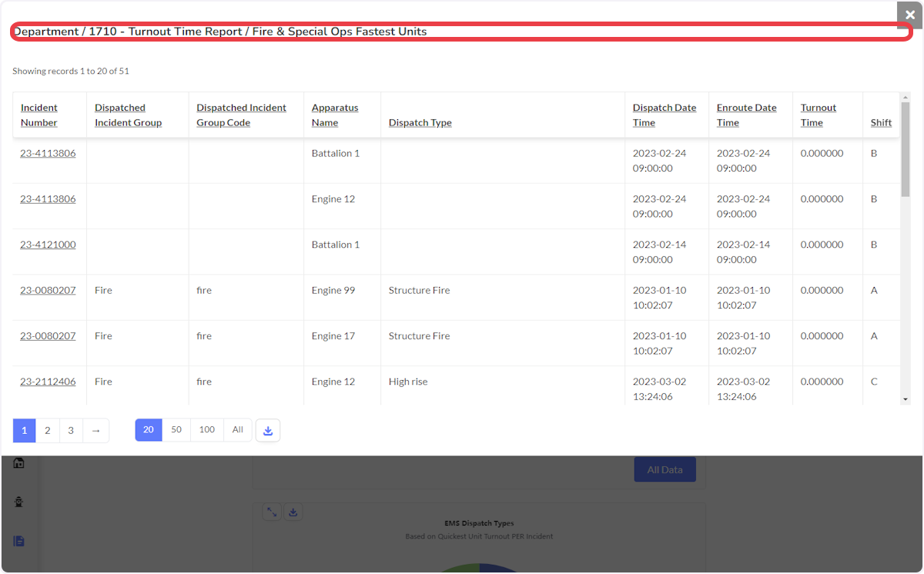924x574 pixels.
Task: Sort by Incident Number column
Action: click(x=39, y=115)
